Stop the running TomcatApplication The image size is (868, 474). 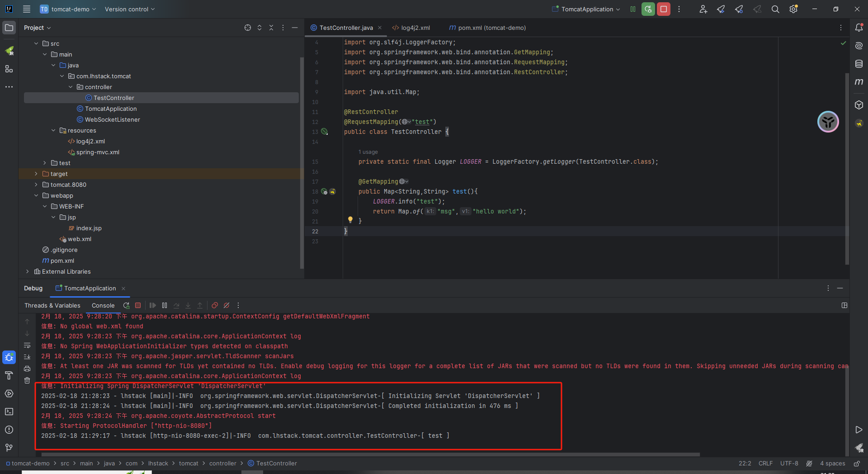click(x=663, y=9)
